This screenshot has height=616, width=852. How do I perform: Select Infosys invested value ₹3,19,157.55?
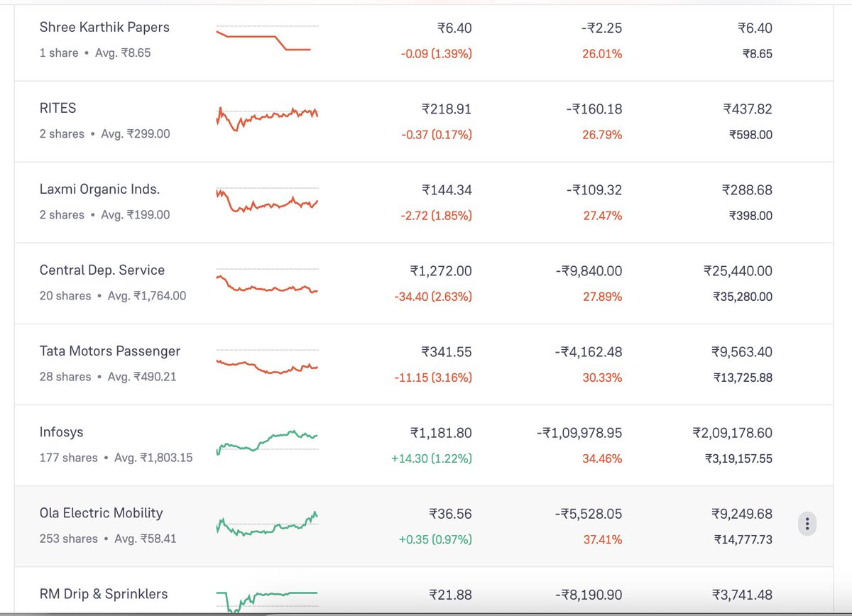pyautogui.click(x=739, y=458)
